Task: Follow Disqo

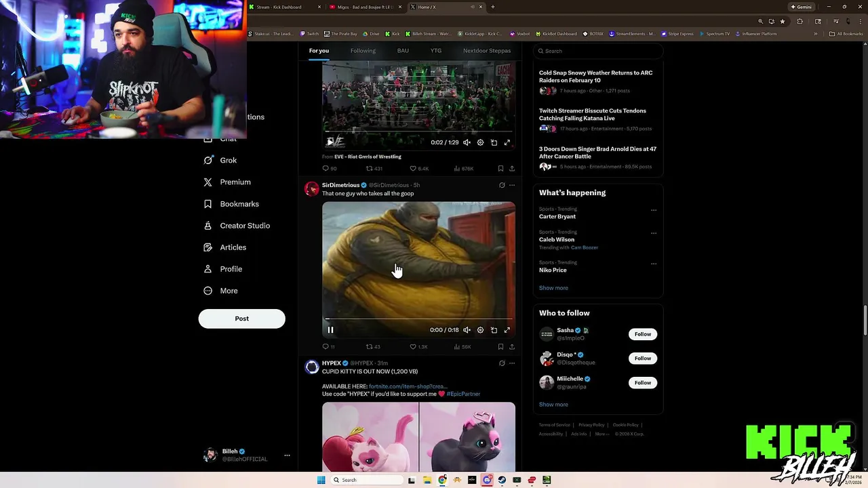Action: pyautogui.click(x=643, y=359)
